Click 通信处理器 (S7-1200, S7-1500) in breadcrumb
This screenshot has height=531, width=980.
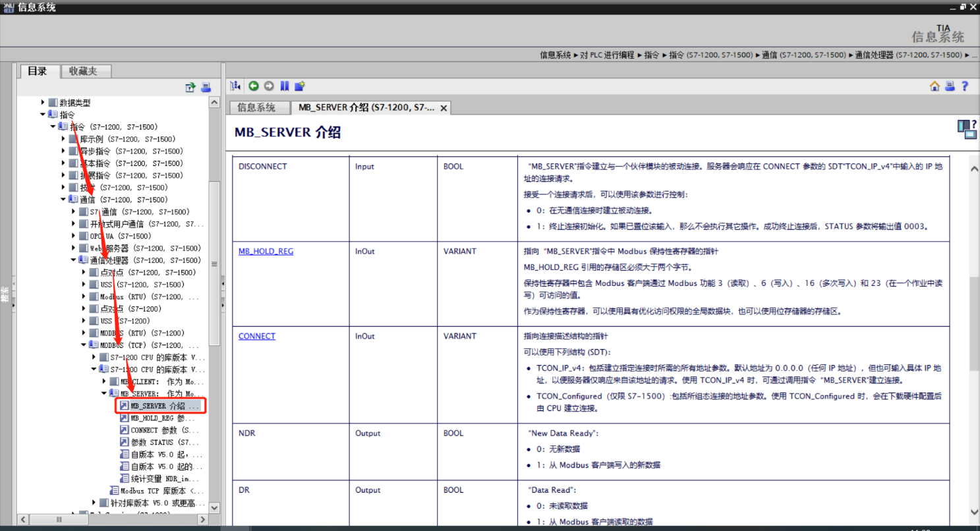909,55
